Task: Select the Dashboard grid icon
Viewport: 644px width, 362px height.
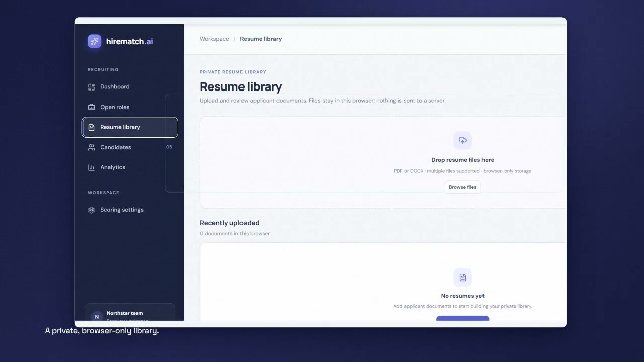Action: (91, 87)
